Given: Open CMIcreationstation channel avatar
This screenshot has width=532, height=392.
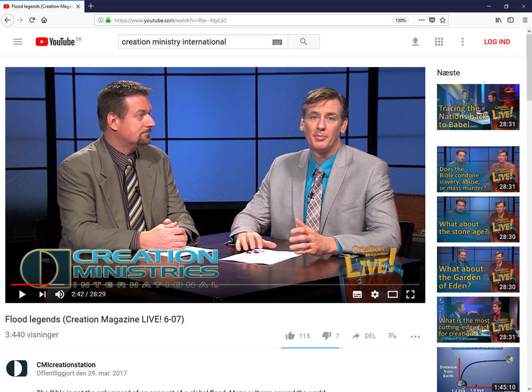Looking at the screenshot, I should point(16,368).
